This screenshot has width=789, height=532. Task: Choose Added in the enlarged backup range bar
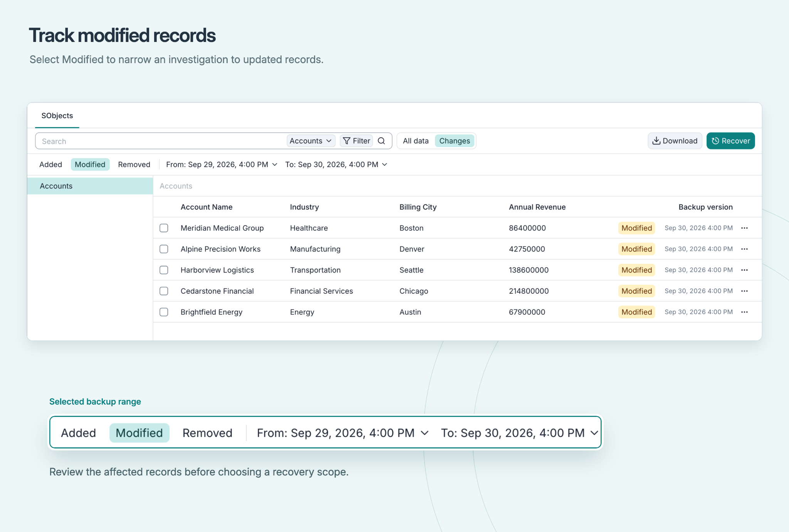(79, 433)
